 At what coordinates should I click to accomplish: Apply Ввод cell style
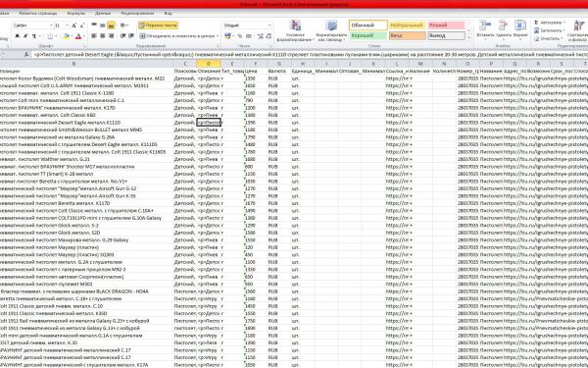coord(408,35)
